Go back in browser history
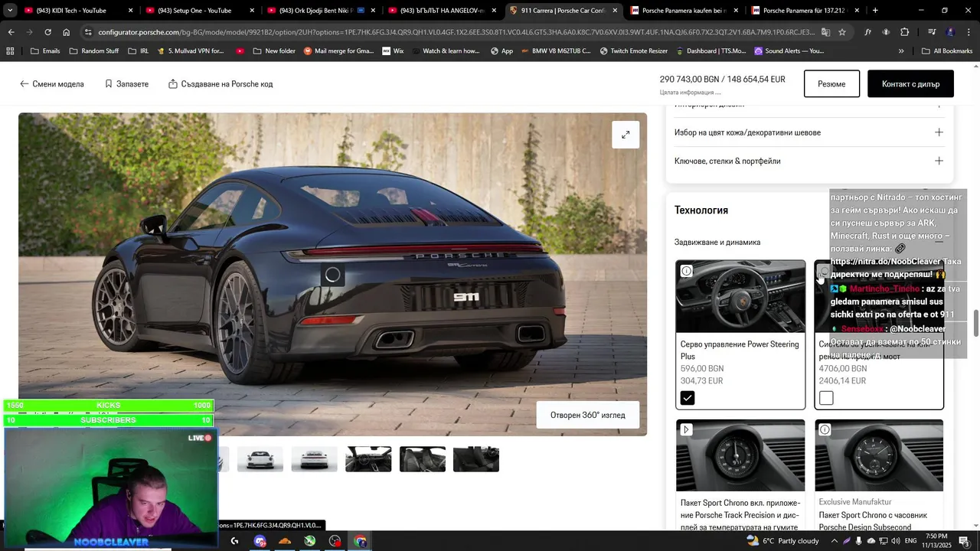The width and height of the screenshot is (980, 551). click(x=11, y=32)
